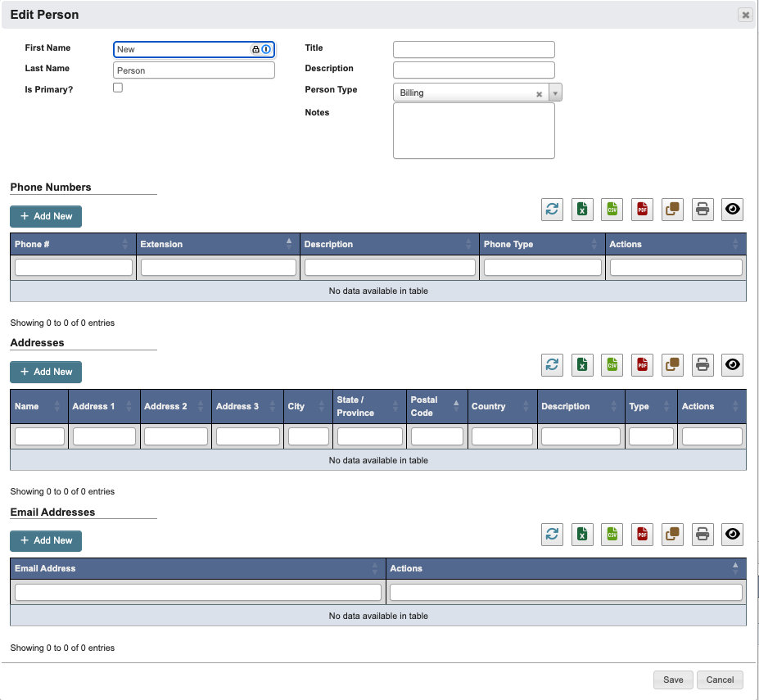This screenshot has width=759, height=700.
Task: Sort Addresses by Name column
Action: [39, 406]
